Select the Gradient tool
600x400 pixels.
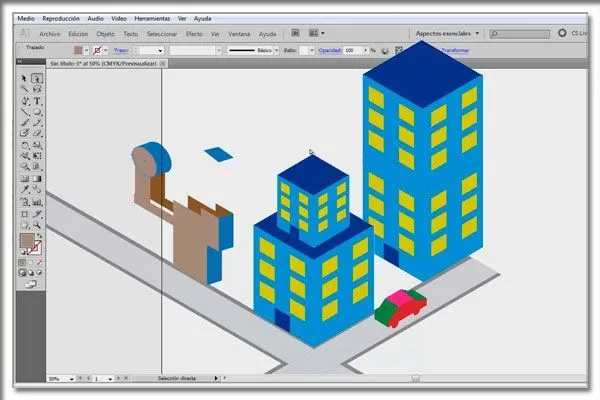click(x=37, y=179)
